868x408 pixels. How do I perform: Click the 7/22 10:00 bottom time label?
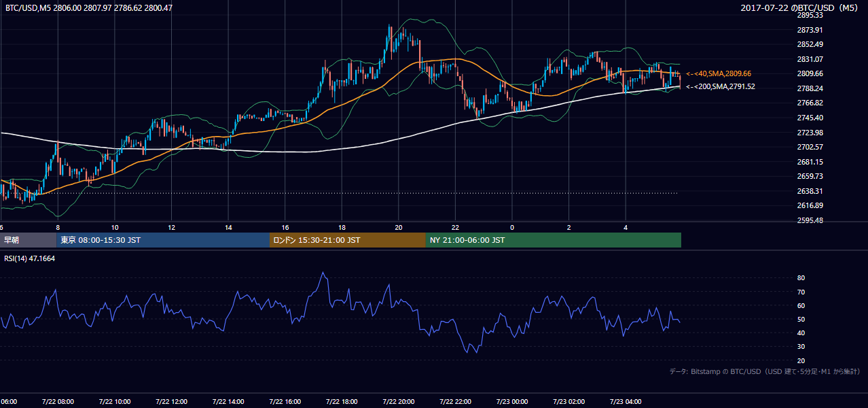(x=115, y=402)
